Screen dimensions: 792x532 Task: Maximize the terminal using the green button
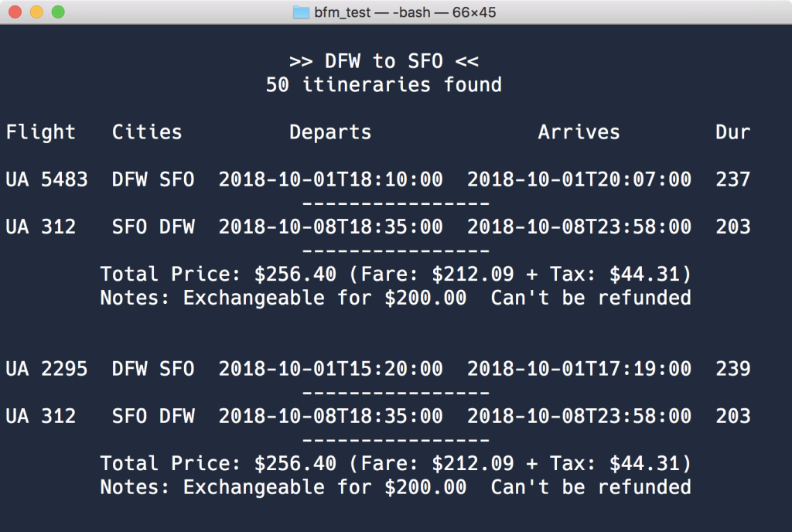pos(57,12)
